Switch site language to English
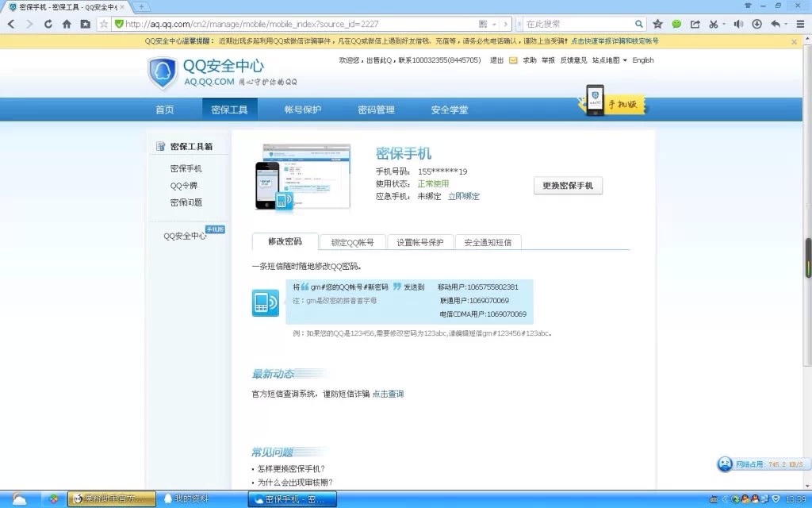This screenshot has height=508, width=812. (x=643, y=60)
